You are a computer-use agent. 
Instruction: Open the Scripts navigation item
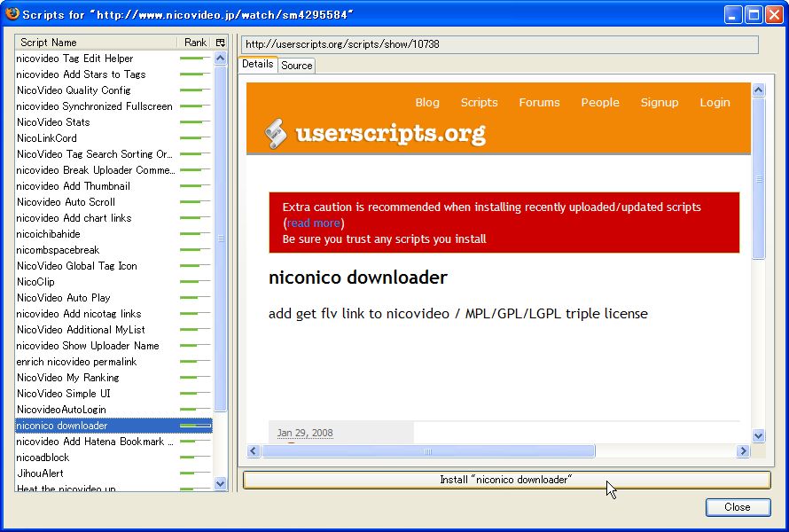479,102
